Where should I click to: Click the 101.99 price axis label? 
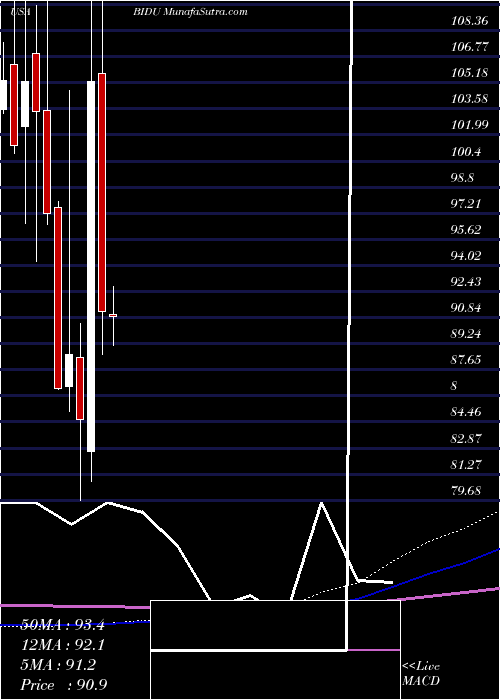[470, 125]
